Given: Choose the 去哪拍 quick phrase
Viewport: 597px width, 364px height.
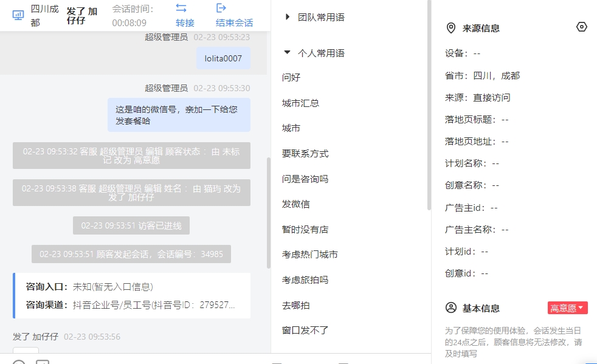Looking at the screenshot, I should 296,306.
